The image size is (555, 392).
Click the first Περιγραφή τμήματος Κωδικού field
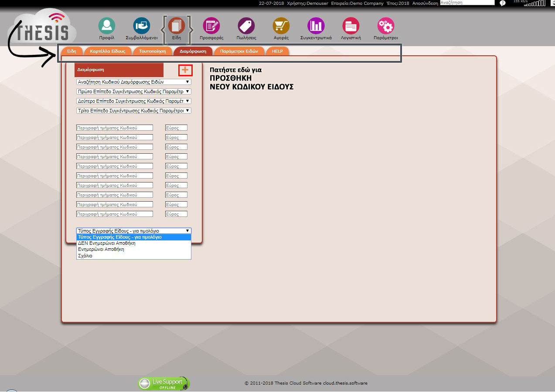[115, 128]
